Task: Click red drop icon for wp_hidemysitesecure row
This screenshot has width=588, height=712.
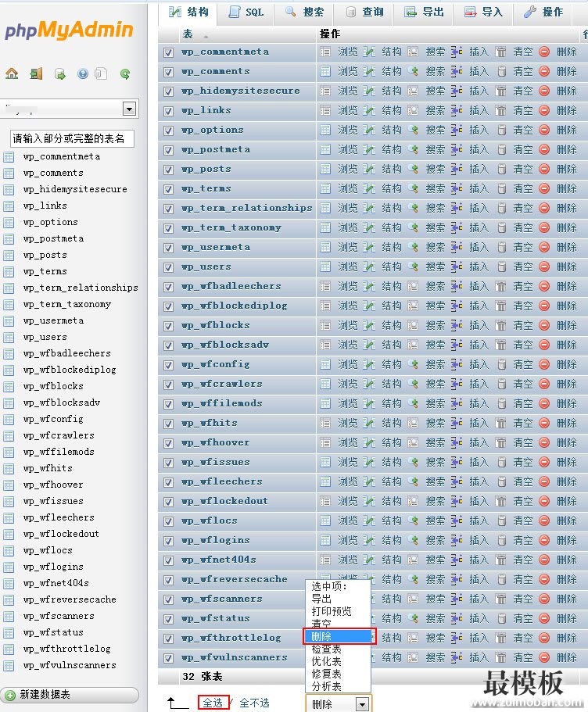Action: click(544, 91)
